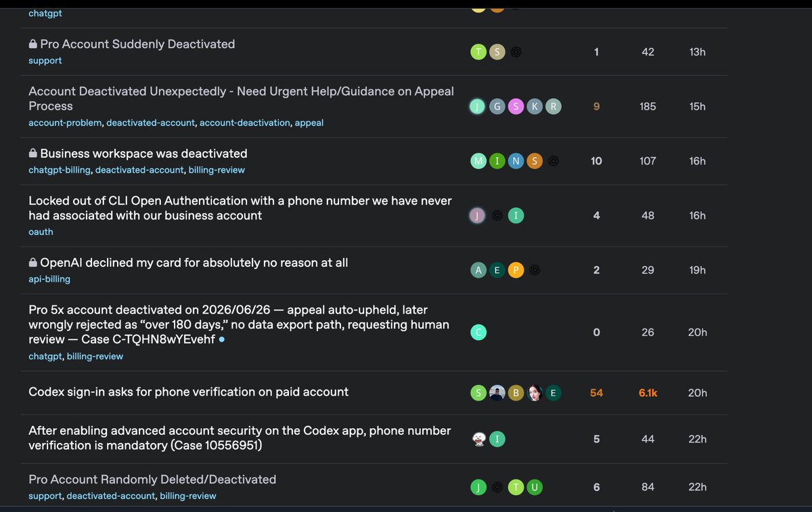Open the pink S avatar on Account Deactivated Unexpectedly

(x=516, y=106)
